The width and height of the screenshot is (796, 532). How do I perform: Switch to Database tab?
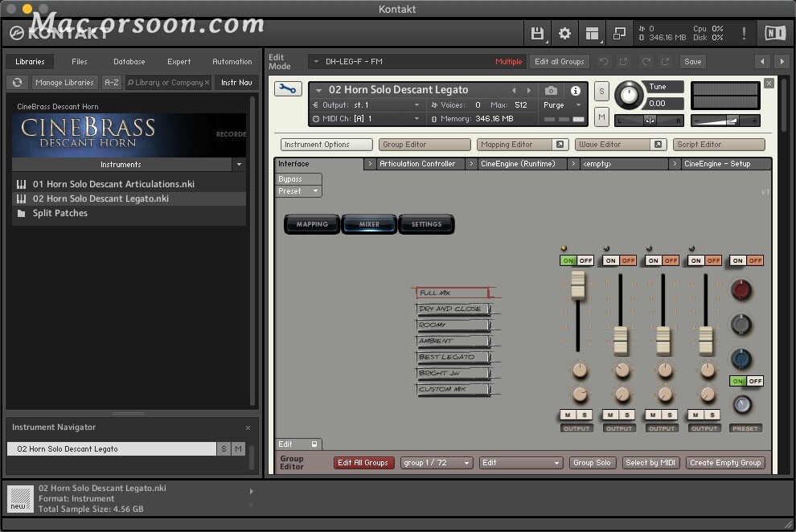tap(129, 61)
